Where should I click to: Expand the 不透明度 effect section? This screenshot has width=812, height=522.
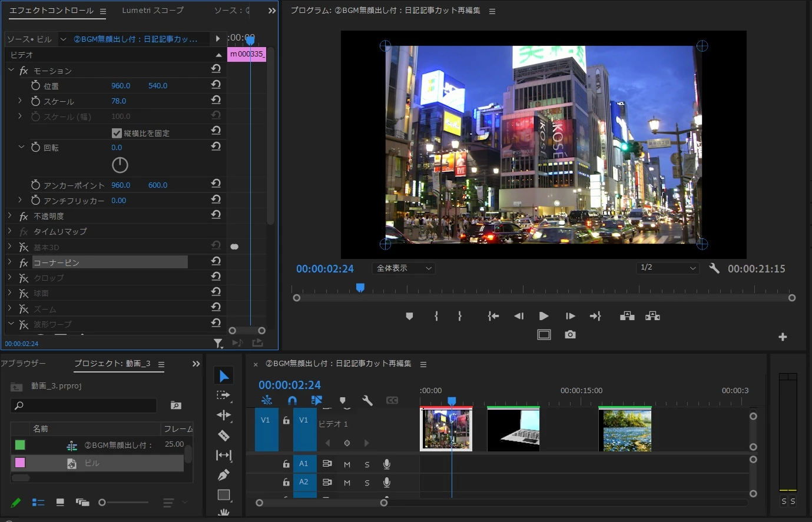coord(10,216)
